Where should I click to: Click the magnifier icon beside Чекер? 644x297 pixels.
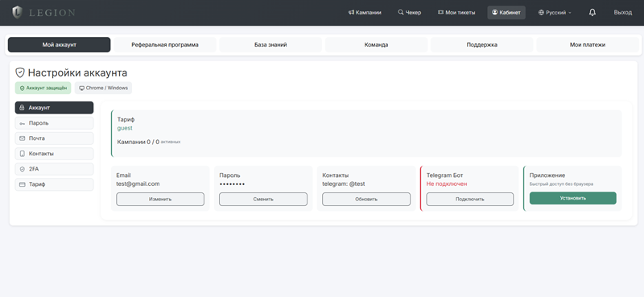(400, 13)
